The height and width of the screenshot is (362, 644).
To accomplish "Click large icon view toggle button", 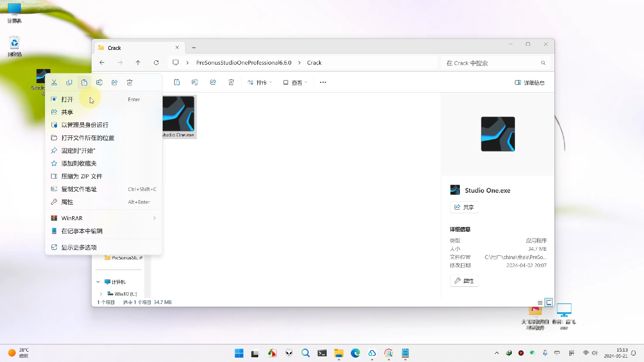I will point(548,302).
